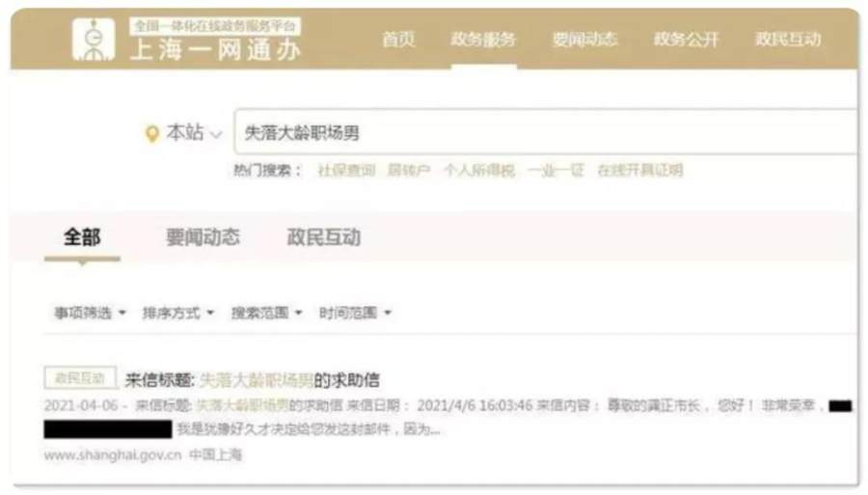The width and height of the screenshot is (868, 495).
Task: Switch to the 政民互动 results tab
Action: click(x=324, y=237)
